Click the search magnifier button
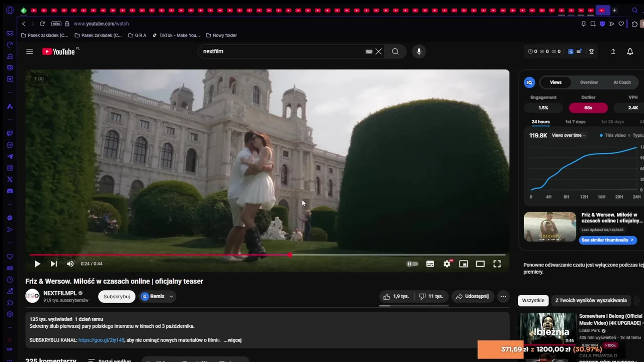 tap(395, 51)
